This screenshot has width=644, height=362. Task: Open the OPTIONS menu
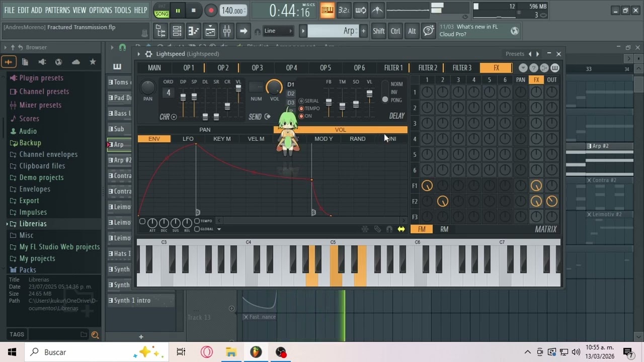point(100,10)
